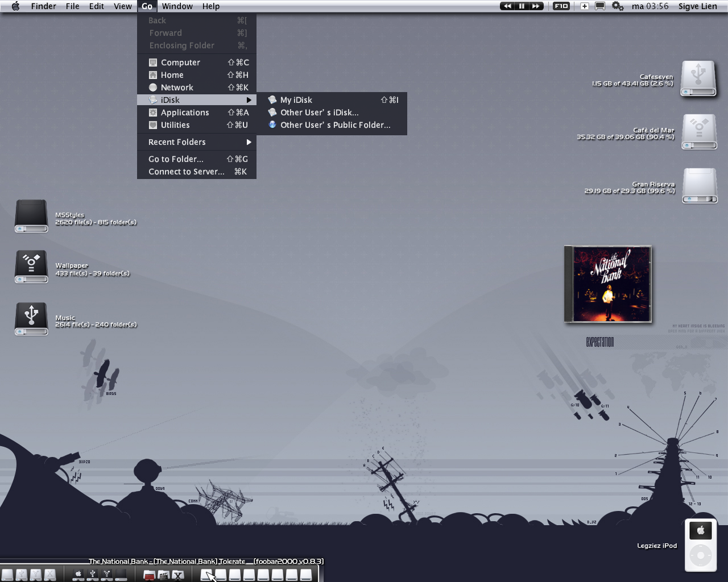This screenshot has width=728, height=582.
Task: Click the Applications icon in the Go menu
Action: tap(153, 113)
